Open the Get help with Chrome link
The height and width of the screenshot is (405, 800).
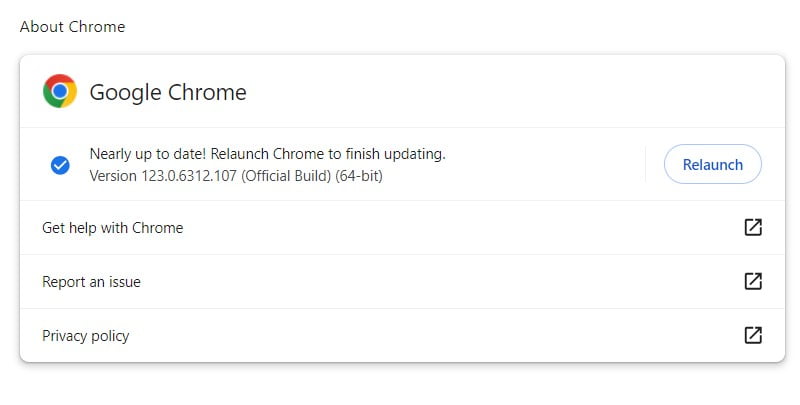click(112, 228)
